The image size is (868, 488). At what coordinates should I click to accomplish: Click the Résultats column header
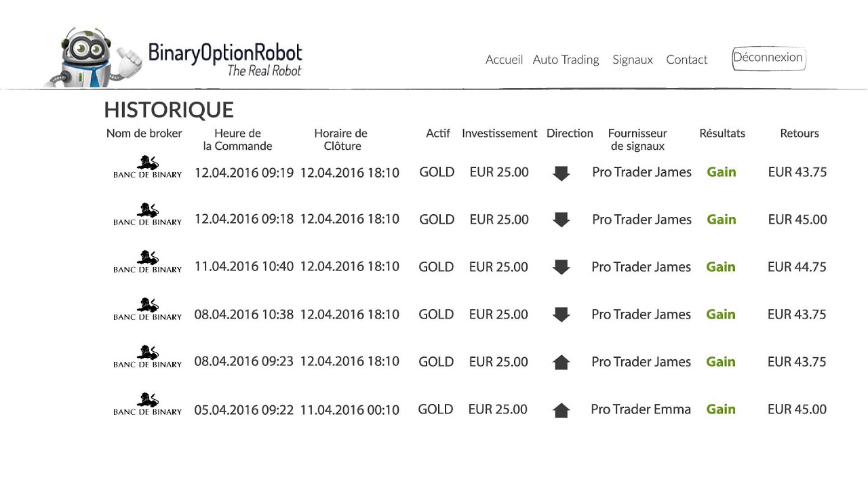pos(722,134)
